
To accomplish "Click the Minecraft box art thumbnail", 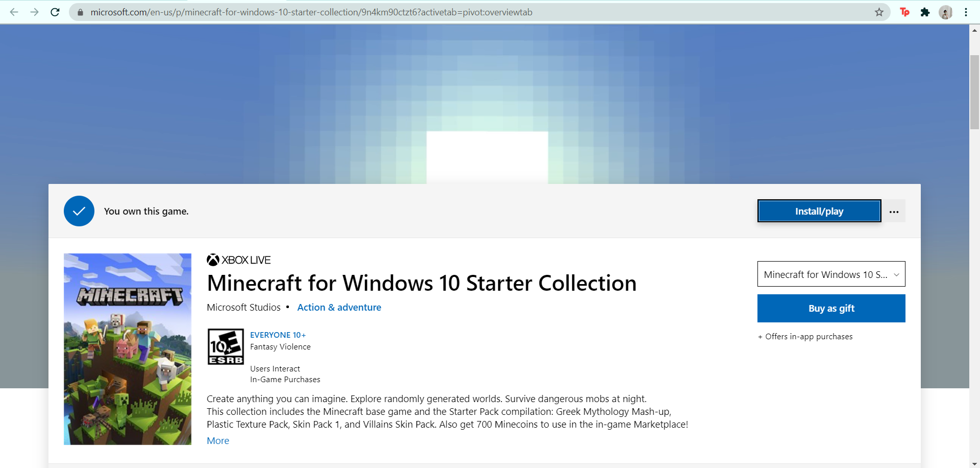I will click(x=128, y=349).
